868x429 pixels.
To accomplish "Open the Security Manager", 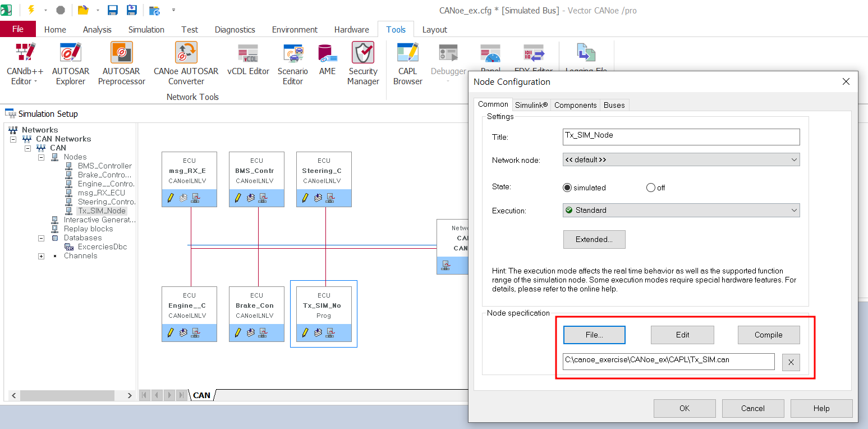I will (x=363, y=63).
